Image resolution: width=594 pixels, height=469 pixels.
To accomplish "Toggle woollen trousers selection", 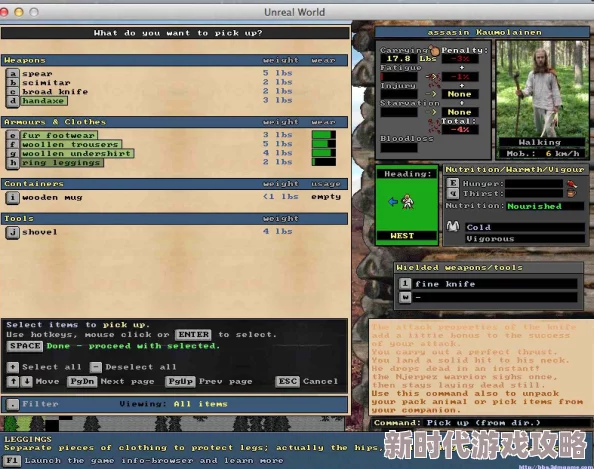I will tap(71, 144).
